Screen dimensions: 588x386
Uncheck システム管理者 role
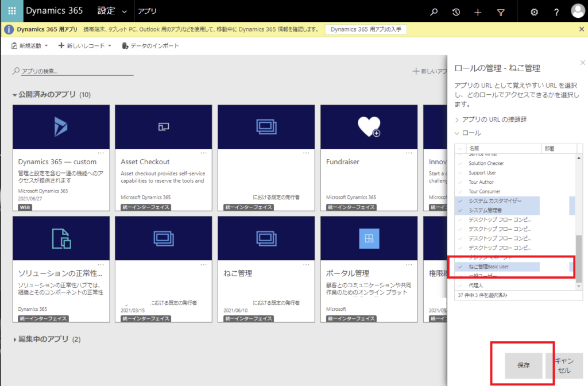(x=460, y=210)
